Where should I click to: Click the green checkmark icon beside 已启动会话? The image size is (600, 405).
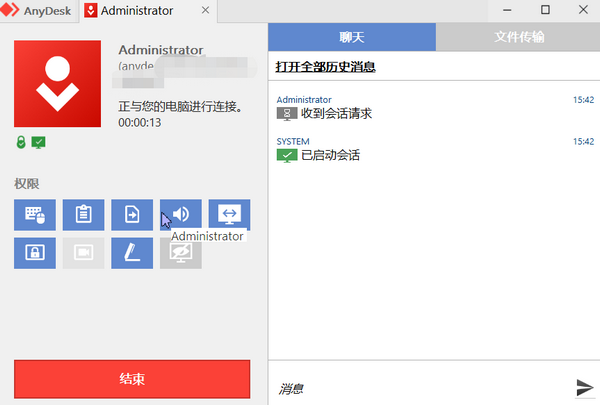[287, 155]
